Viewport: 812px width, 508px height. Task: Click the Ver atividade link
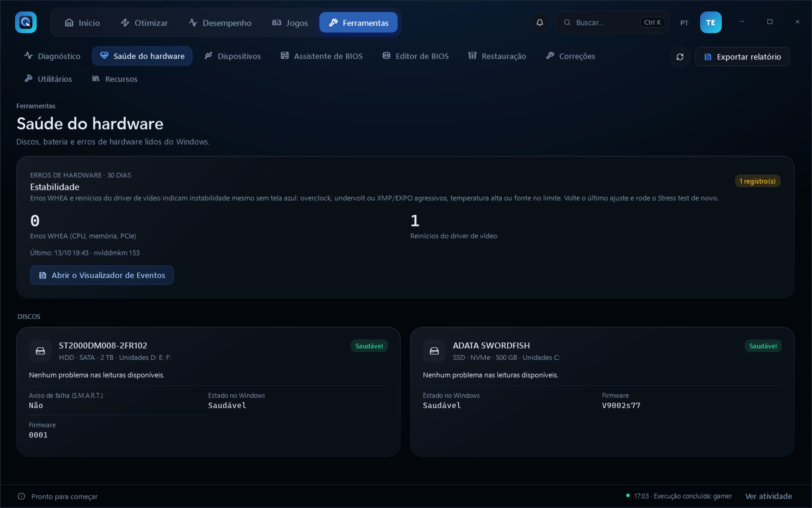(768, 496)
